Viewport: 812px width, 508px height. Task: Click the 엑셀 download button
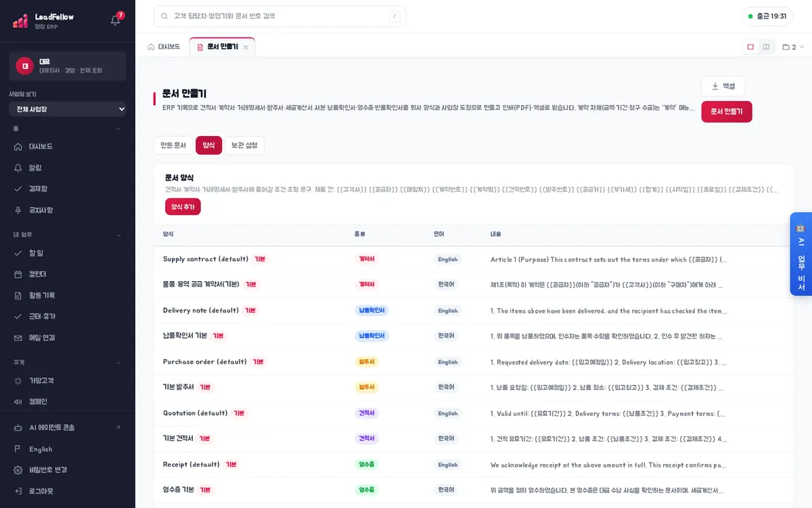click(723, 86)
